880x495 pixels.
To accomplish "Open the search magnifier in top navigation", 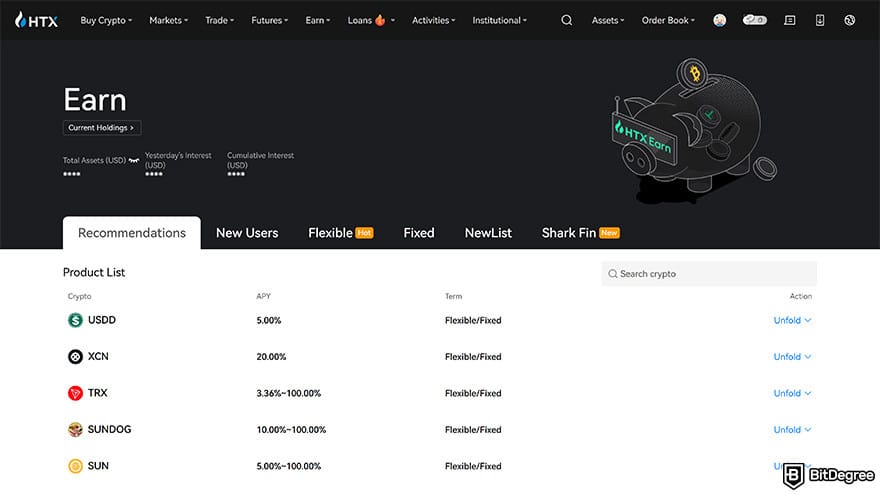I will click(x=567, y=20).
